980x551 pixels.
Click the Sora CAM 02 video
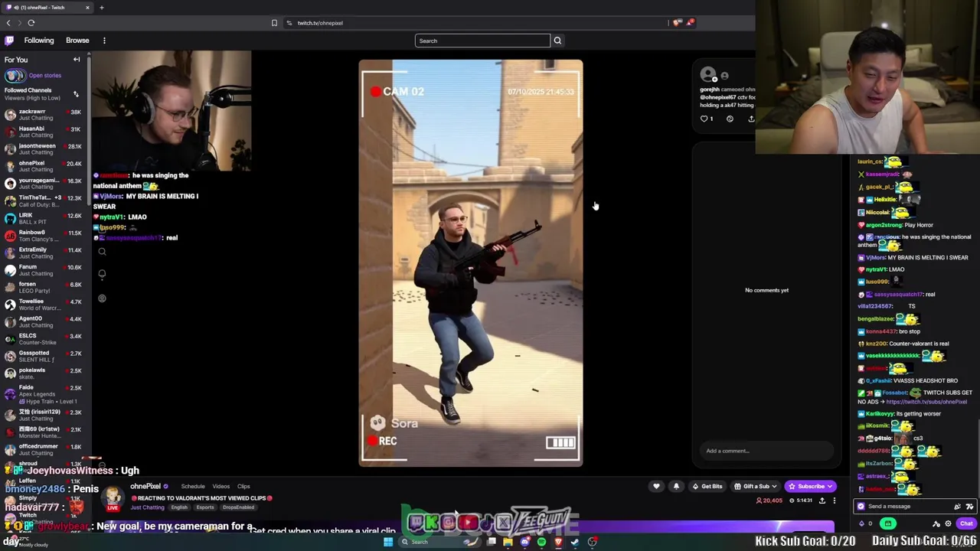pos(471,263)
